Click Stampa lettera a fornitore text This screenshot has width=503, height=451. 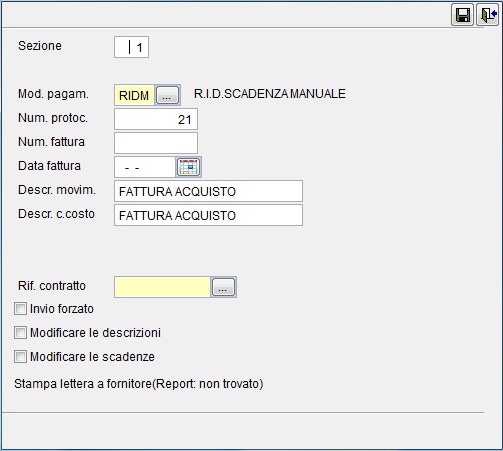(139, 384)
